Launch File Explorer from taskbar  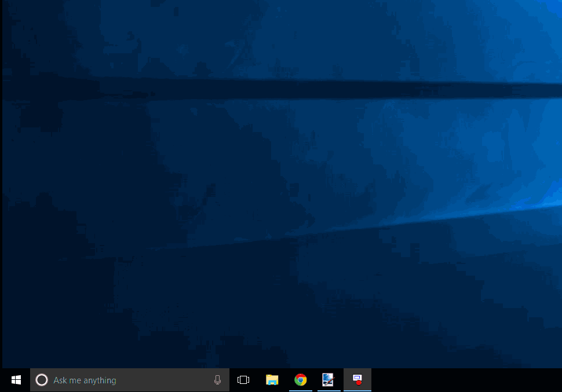[272, 380]
